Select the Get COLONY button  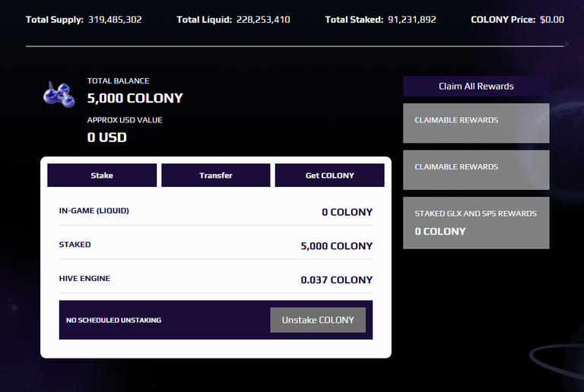click(329, 175)
